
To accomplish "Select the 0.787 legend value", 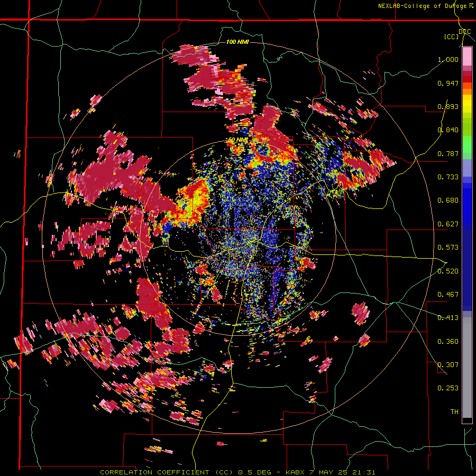I will (x=448, y=153).
